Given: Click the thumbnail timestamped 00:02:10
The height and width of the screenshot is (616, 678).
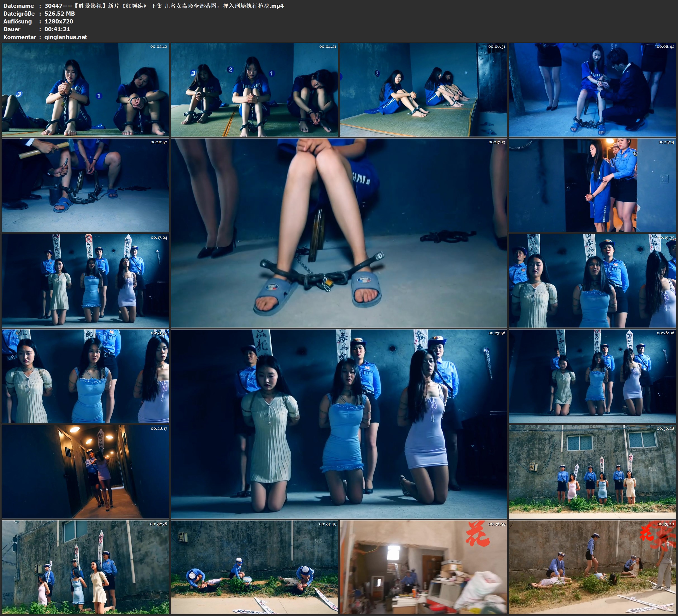Looking at the screenshot, I should 85,89.
